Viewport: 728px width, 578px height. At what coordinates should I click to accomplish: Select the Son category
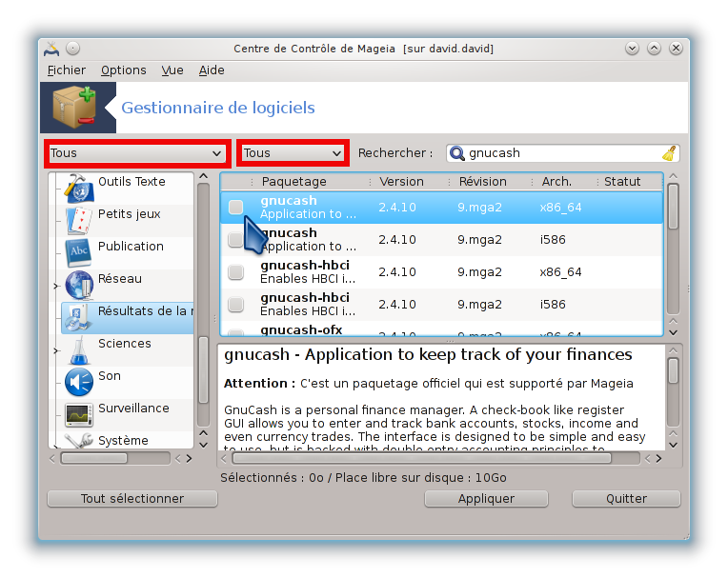(110, 376)
